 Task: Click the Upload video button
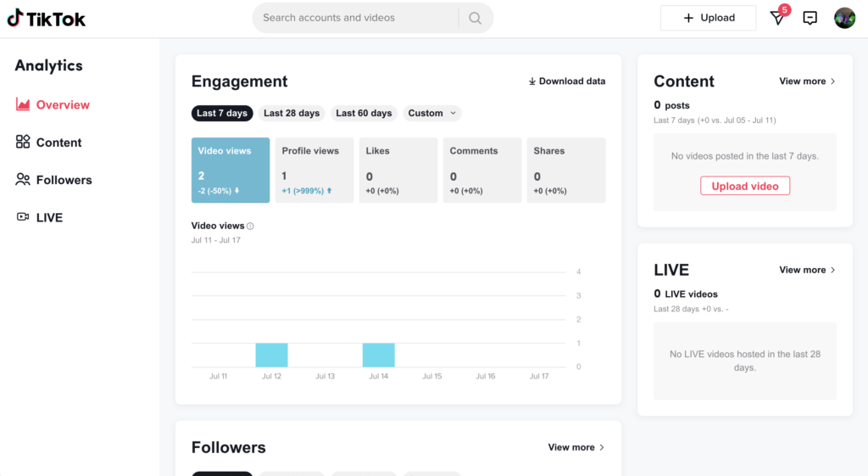745,186
